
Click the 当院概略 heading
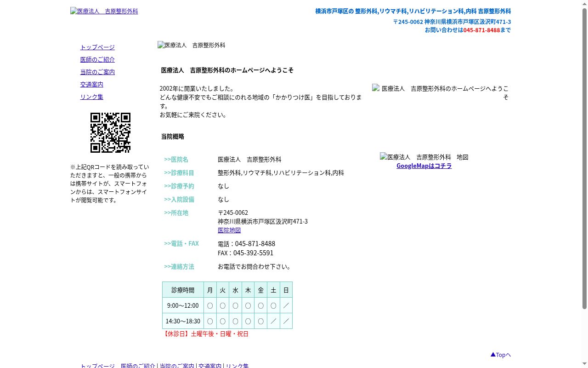pyautogui.click(x=173, y=136)
